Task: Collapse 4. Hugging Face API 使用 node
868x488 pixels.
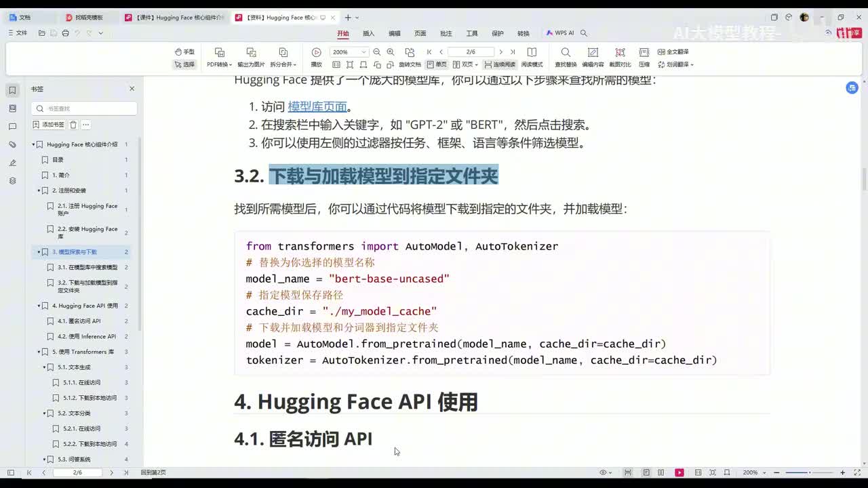Action: (39, 306)
